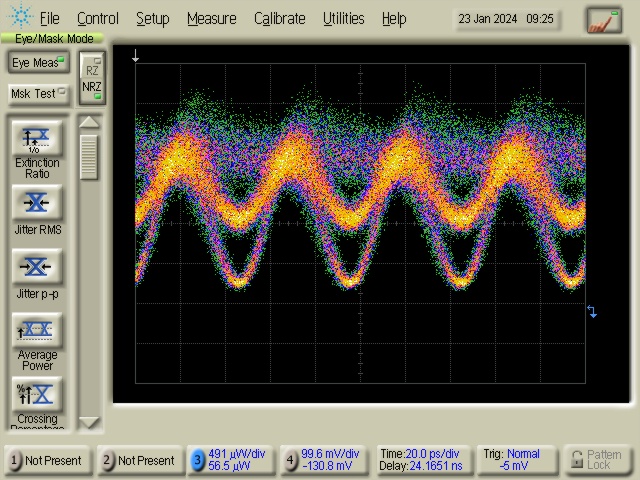Open the Measure menu

(211, 18)
